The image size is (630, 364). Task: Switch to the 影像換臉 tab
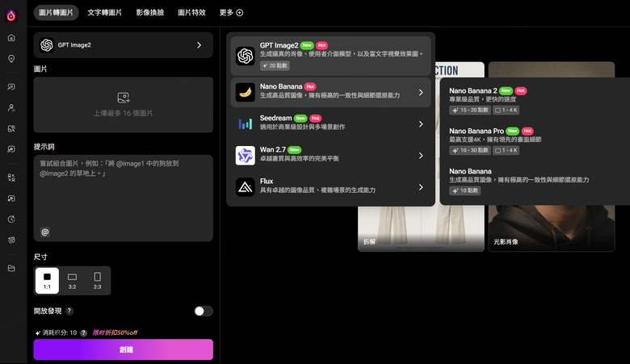click(x=150, y=12)
